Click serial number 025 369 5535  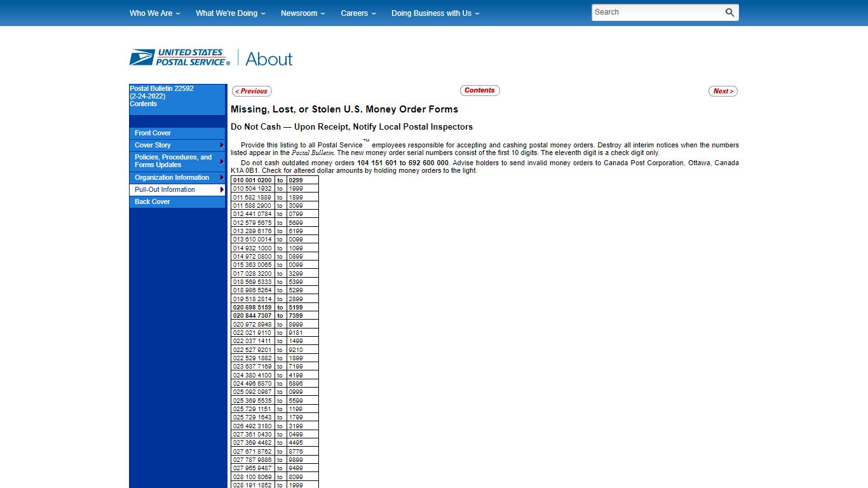click(x=252, y=400)
